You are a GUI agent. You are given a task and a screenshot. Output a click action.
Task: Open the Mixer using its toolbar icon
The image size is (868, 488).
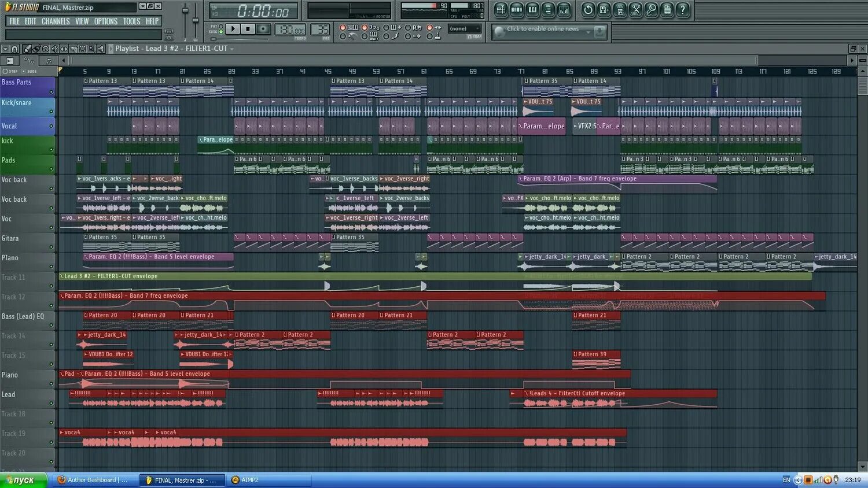click(x=564, y=10)
